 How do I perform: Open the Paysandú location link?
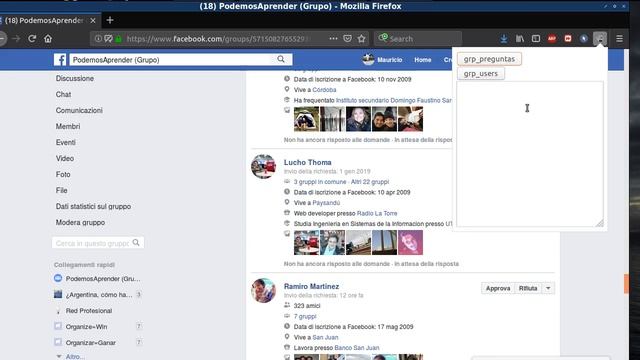click(326, 203)
